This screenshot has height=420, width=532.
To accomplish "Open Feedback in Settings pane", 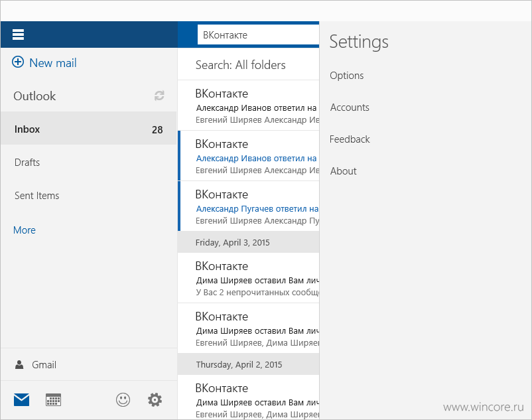I will click(x=350, y=139).
